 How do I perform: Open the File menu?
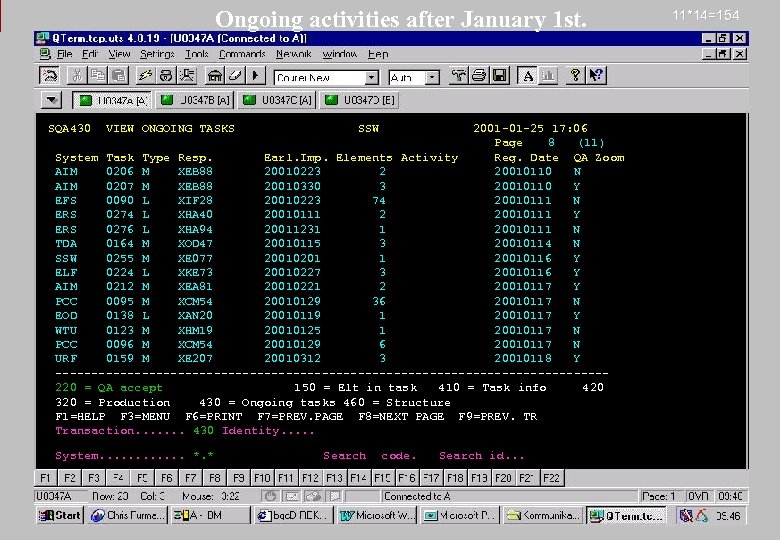(x=64, y=54)
